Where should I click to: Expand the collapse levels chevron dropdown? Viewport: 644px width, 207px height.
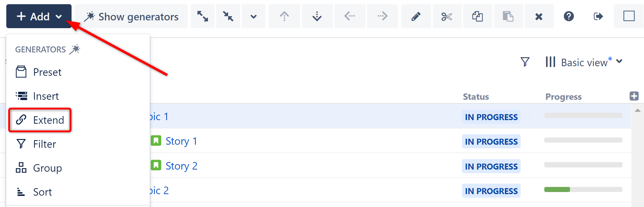pos(253,16)
